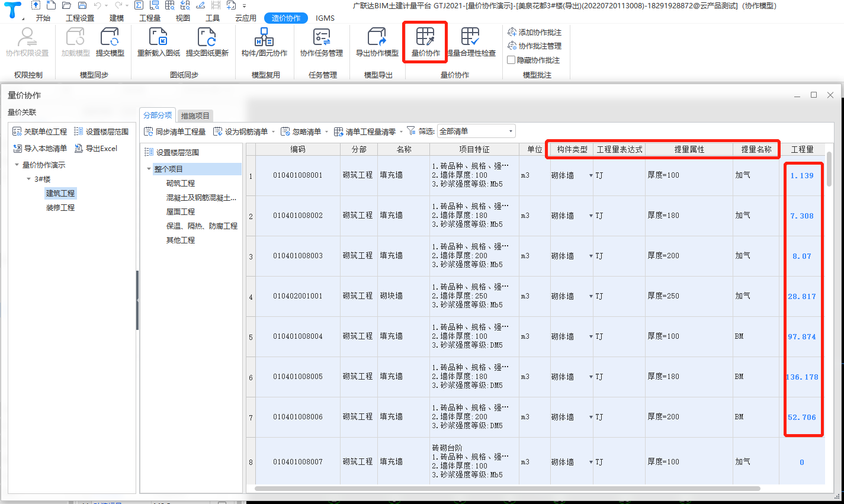Click 导入本地清单 button
The height and width of the screenshot is (504, 844).
(40, 148)
